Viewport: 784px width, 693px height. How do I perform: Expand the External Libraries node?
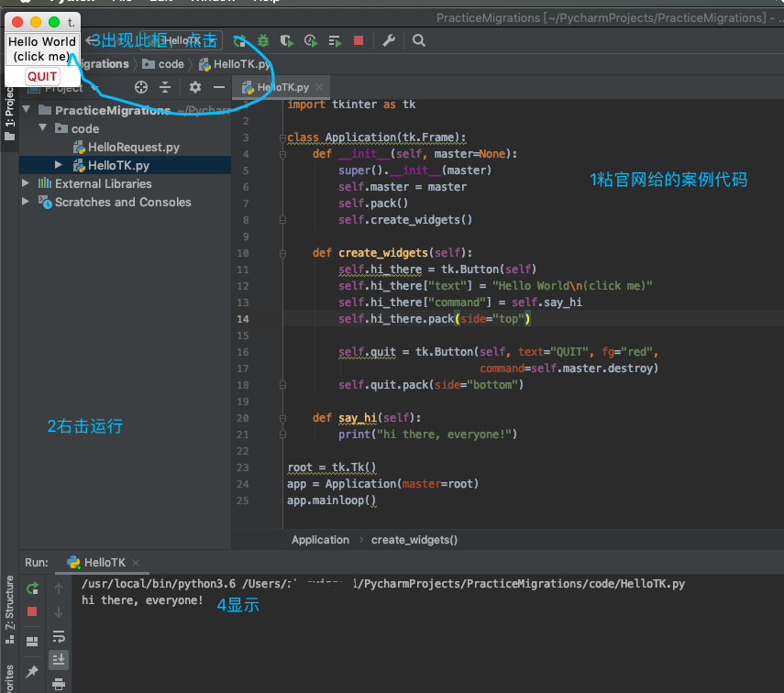click(x=26, y=183)
